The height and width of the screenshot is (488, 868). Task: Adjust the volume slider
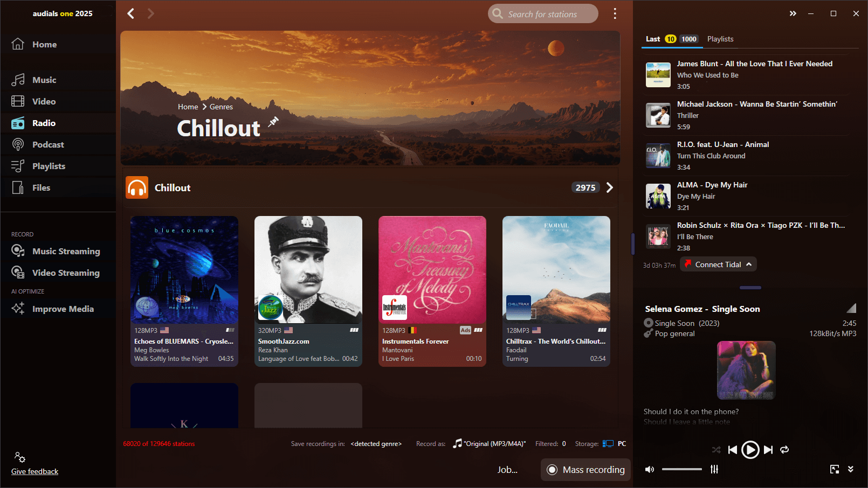[682, 469]
